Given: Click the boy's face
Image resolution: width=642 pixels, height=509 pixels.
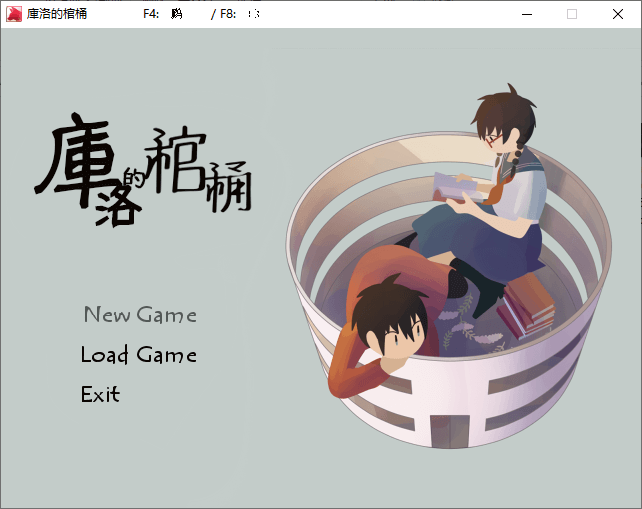Looking at the screenshot, I should point(393,337).
